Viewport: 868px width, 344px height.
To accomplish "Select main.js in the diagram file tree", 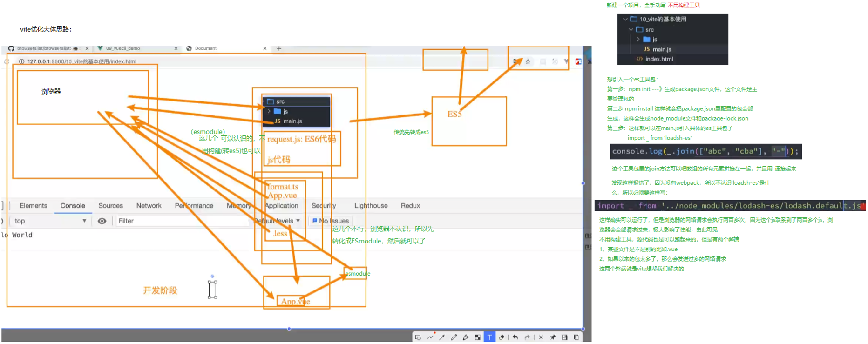I will click(x=288, y=121).
